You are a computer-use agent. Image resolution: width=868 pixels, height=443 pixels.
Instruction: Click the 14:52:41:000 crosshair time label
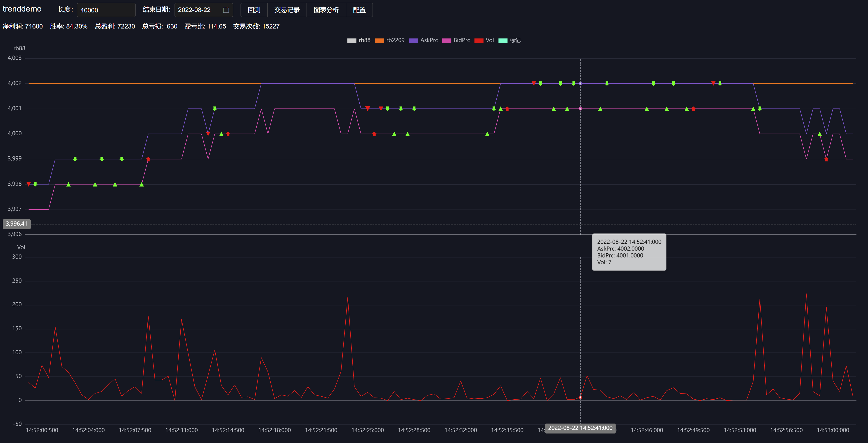580,428
